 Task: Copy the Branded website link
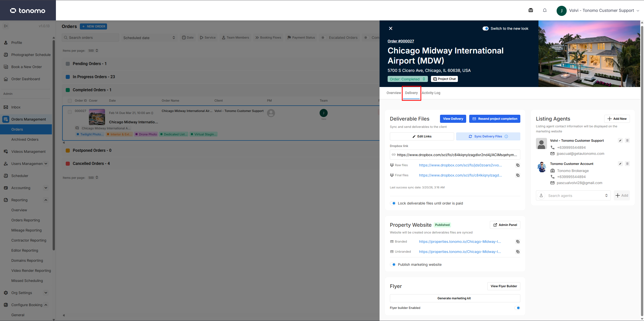pos(518,242)
